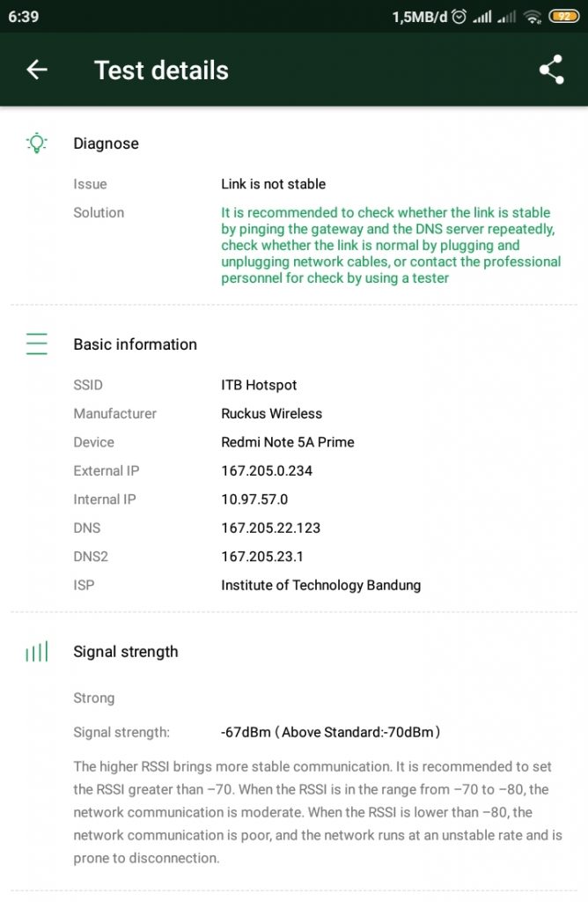Tap the battery indicator in status bar
This screenshot has height=902, width=588.
coord(564,17)
